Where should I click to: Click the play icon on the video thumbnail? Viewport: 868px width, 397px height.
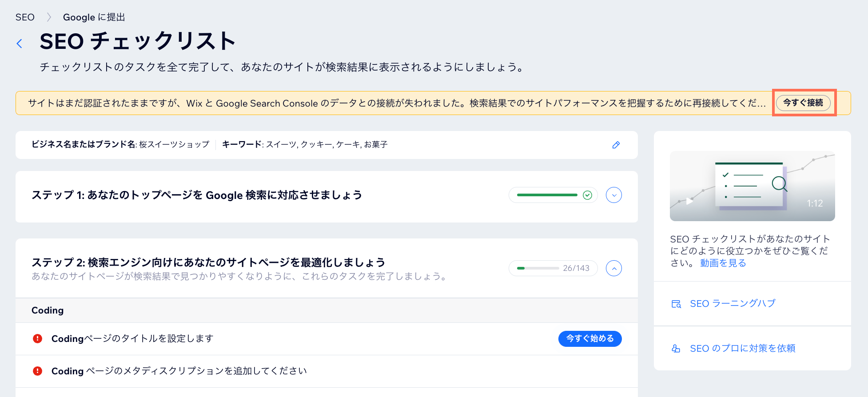689,201
